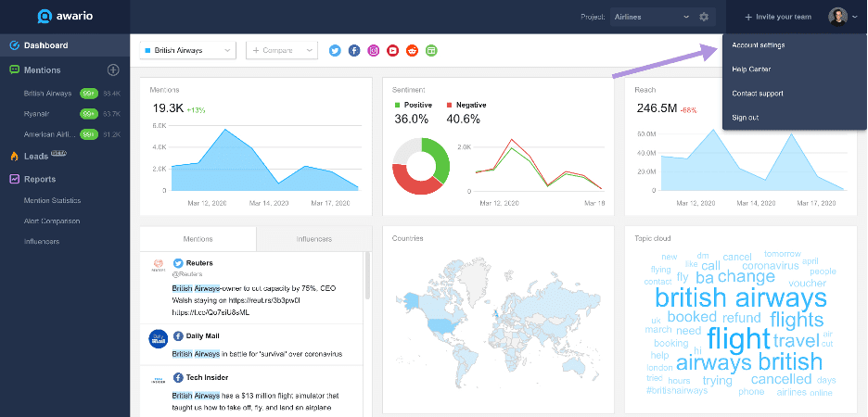Select 'flights' in topic cloud

tap(797, 320)
